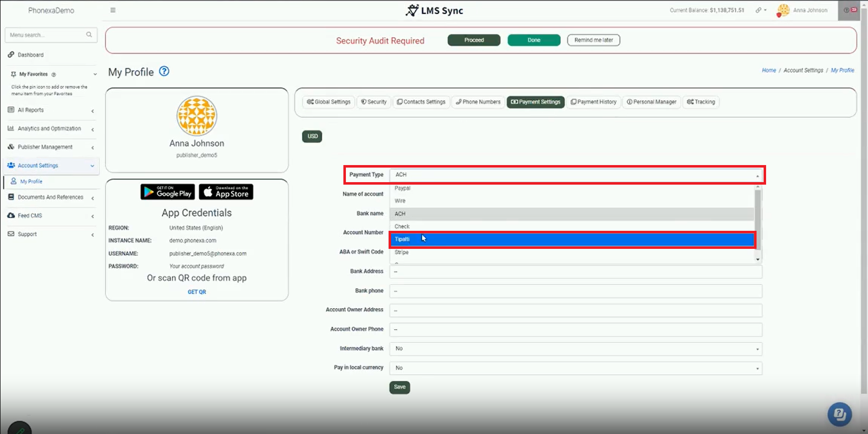Switch to the Security tab
The image size is (868, 434).
[374, 102]
